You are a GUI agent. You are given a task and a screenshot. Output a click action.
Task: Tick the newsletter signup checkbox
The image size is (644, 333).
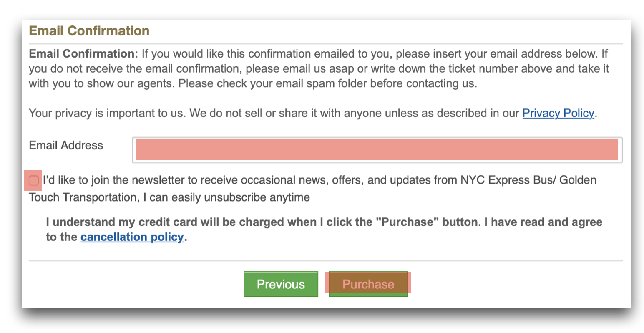(34, 181)
